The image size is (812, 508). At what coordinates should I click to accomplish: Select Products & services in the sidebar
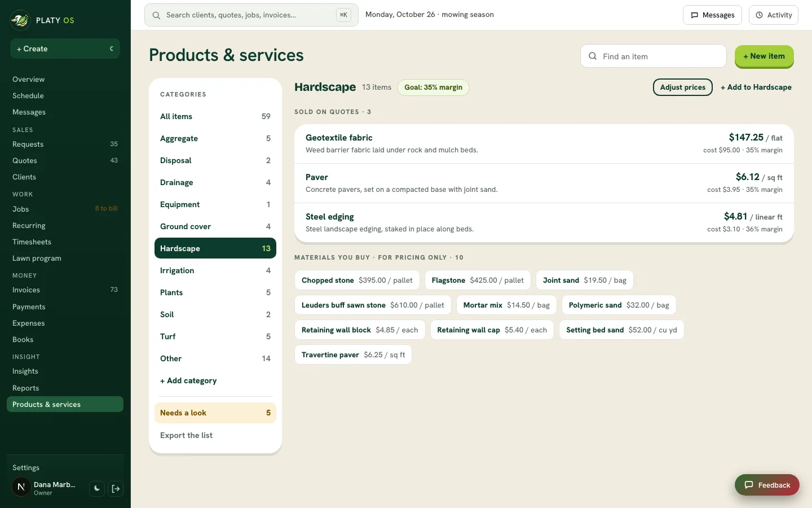click(x=65, y=405)
